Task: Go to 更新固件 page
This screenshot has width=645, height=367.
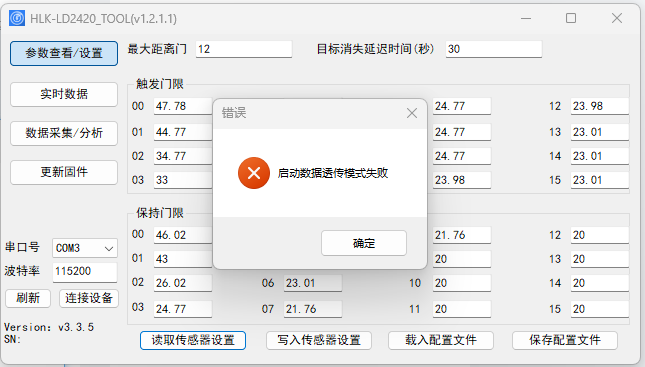Action: pos(64,172)
